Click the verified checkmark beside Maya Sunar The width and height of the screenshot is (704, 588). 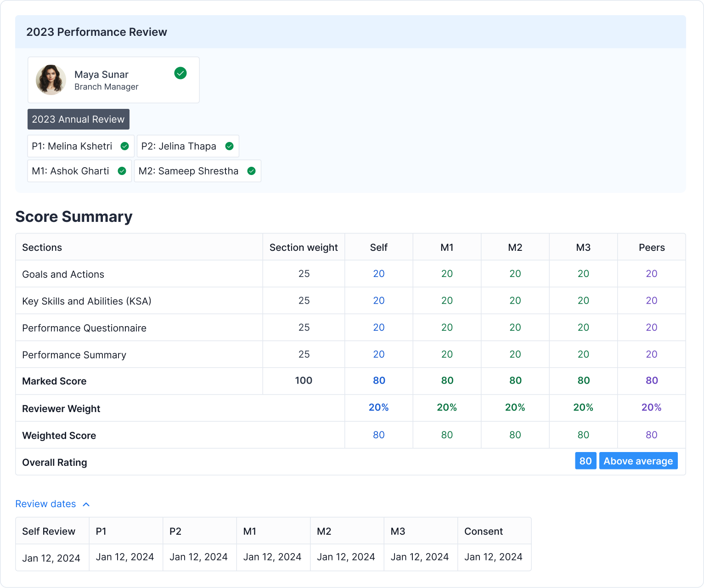point(180,73)
